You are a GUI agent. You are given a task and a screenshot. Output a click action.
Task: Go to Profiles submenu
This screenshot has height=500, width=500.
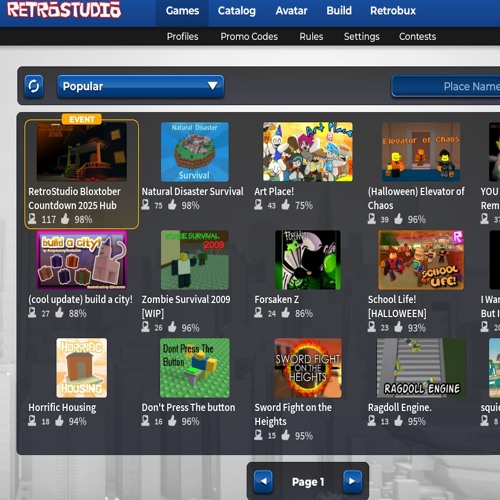pos(182,36)
